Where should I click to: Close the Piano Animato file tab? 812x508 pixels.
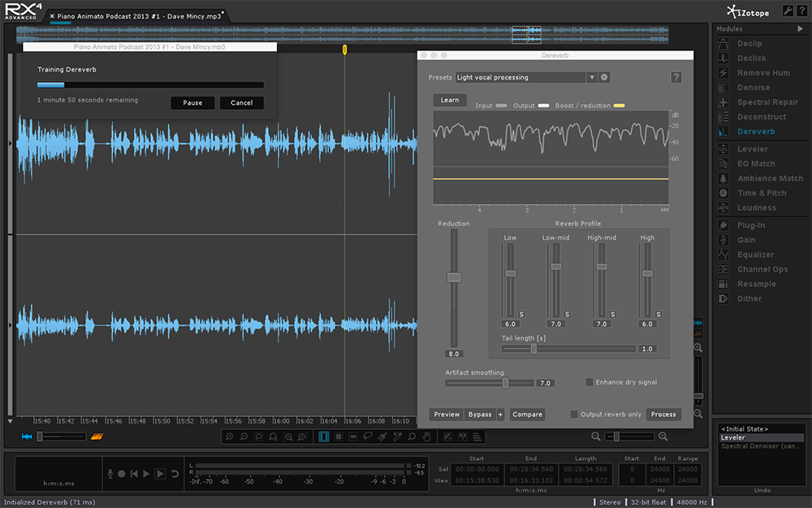coord(52,16)
